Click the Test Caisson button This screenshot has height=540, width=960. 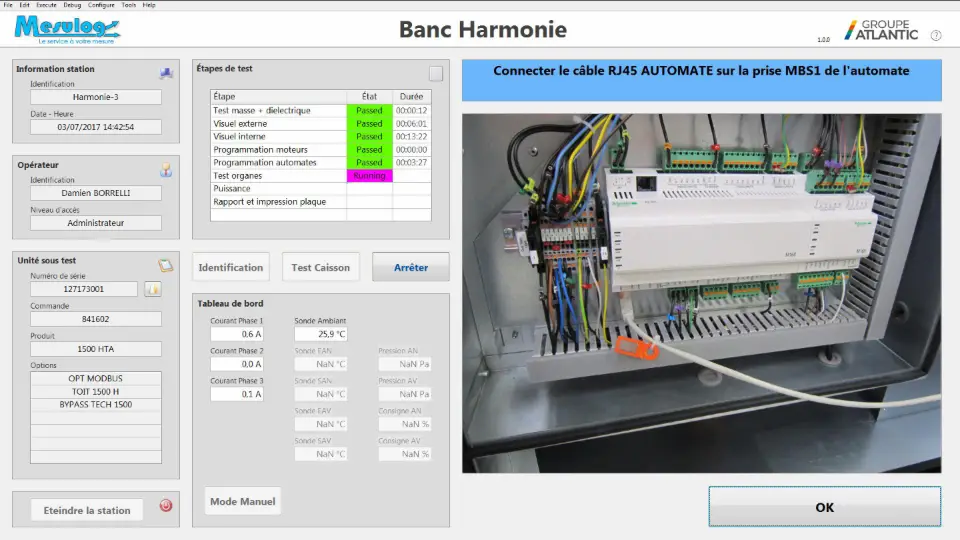[x=321, y=268]
